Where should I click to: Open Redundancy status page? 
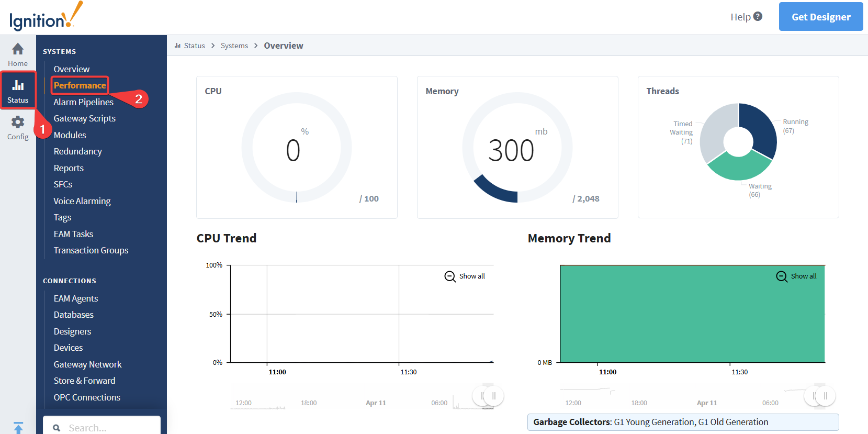[77, 151]
